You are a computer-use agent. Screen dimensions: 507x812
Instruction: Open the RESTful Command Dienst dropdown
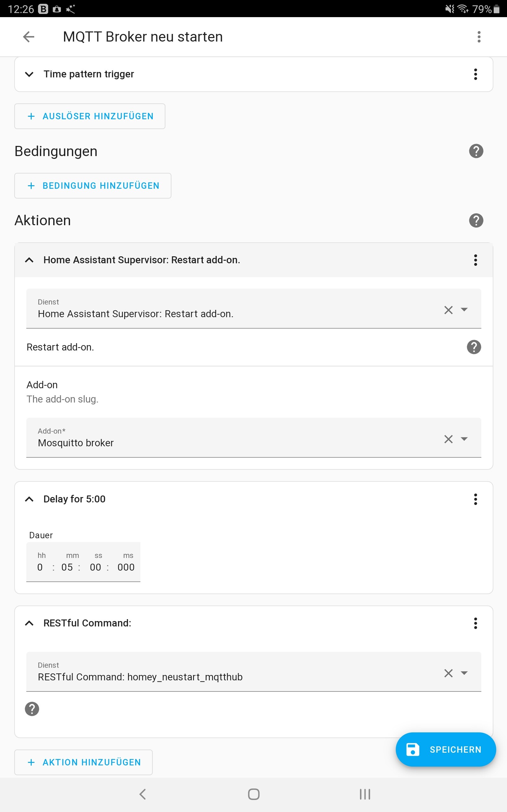coord(464,673)
